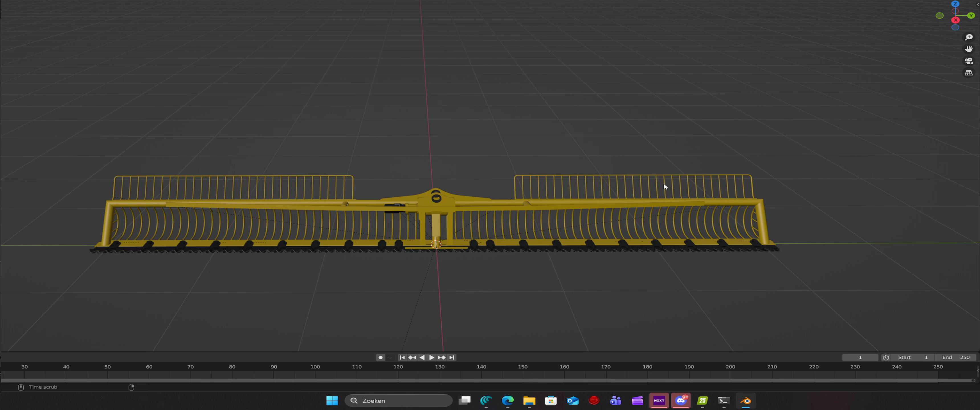Jump to the start frame

[402, 358]
